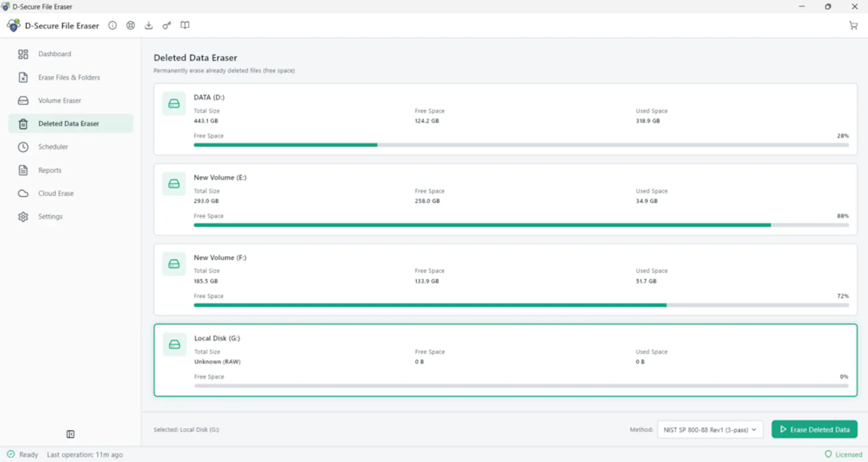The image size is (868, 462).
Task: Open the erasure Method dropdown
Action: [710, 429]
